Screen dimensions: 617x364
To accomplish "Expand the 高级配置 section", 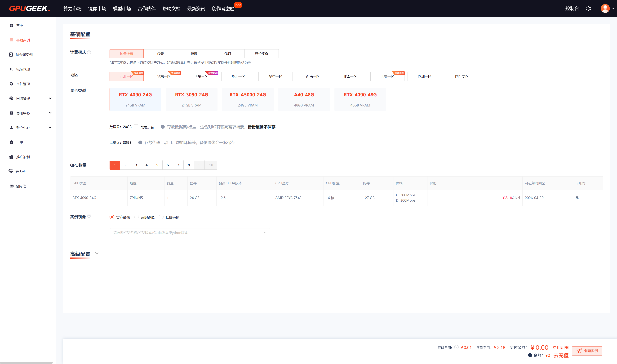I will pyautogui.click(x=97, y=253).
